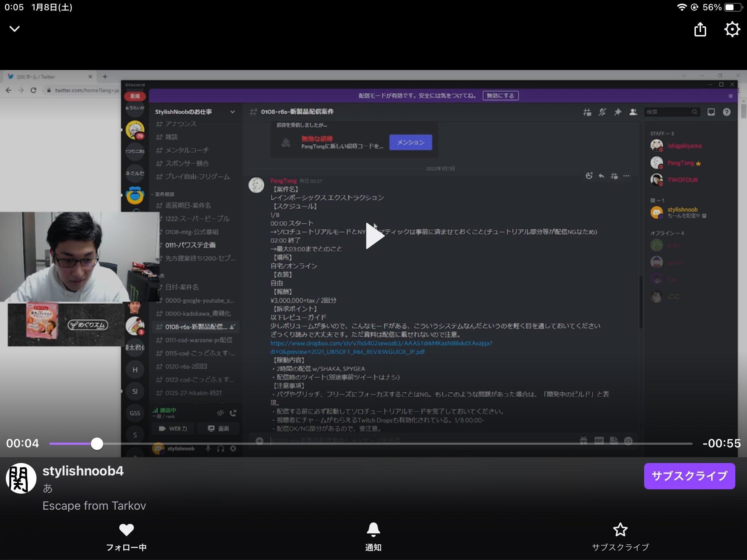Open the stylishnoob4 channel avatar

(21, 478)
